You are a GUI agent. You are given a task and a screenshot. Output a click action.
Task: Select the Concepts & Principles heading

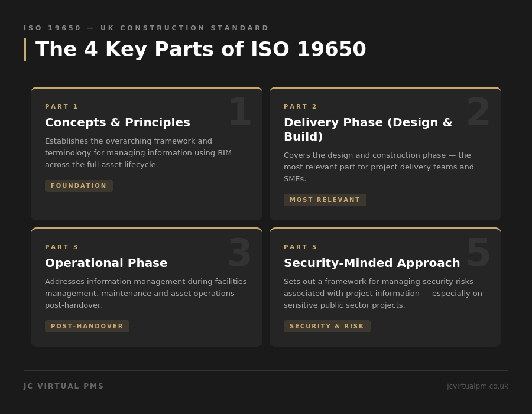118,122
